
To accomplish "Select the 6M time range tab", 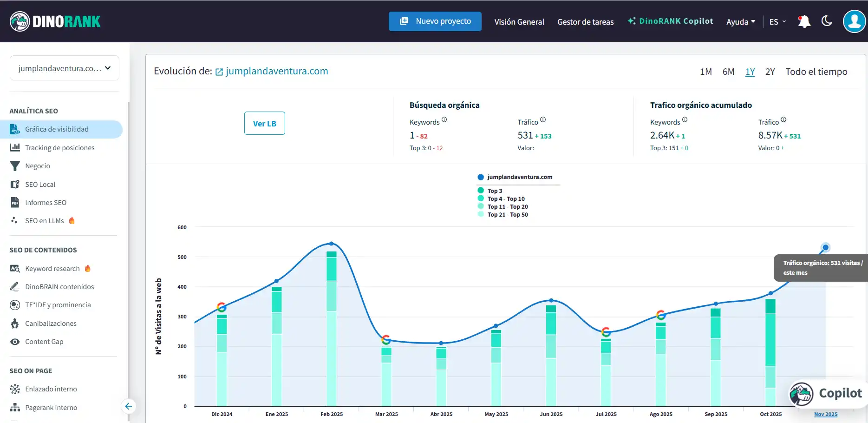I will pyautogui.click(x=728, y=72).
